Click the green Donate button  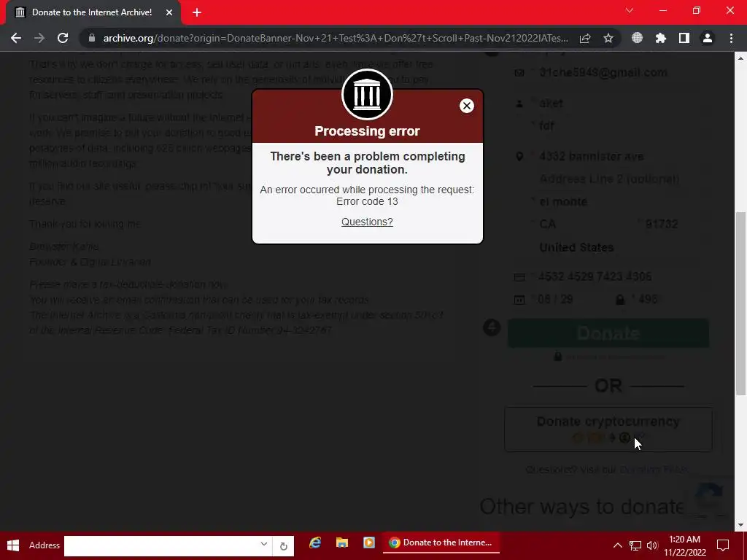pyautogui.click(x=608, y=333)
